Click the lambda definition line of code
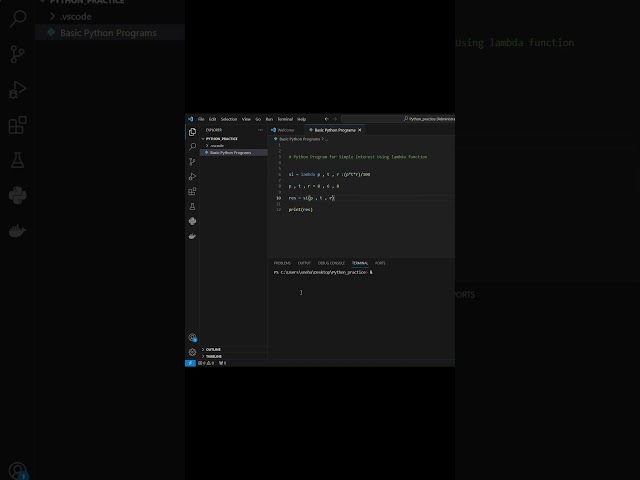The image size is (640, 480). tap(329, 174)
